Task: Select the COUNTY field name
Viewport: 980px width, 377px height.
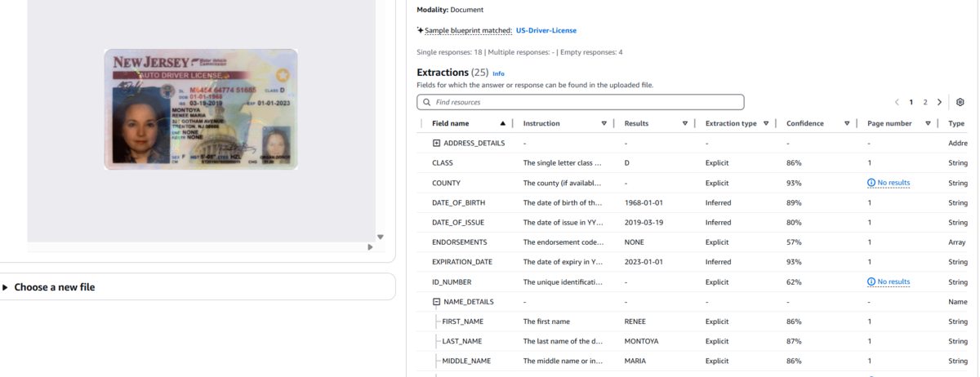Action: [446, 183]
